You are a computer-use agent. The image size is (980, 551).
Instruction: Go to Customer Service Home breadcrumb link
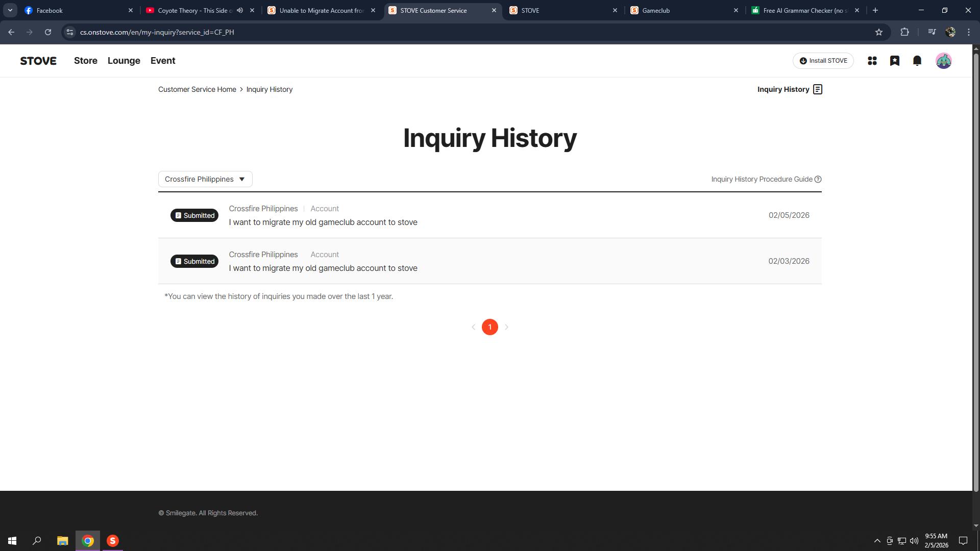[x=197, y=89]
